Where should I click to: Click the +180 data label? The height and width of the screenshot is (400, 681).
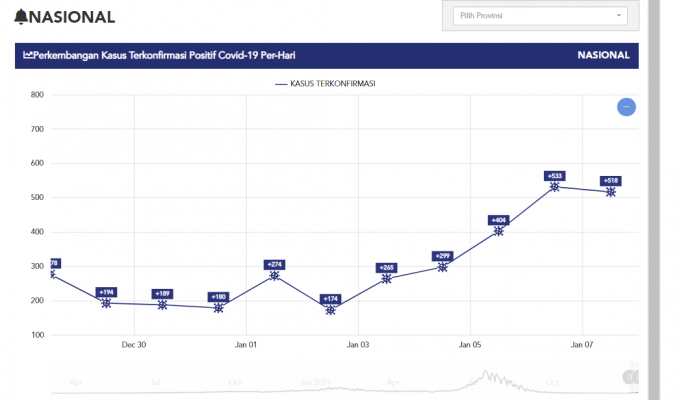pos(219,297)
